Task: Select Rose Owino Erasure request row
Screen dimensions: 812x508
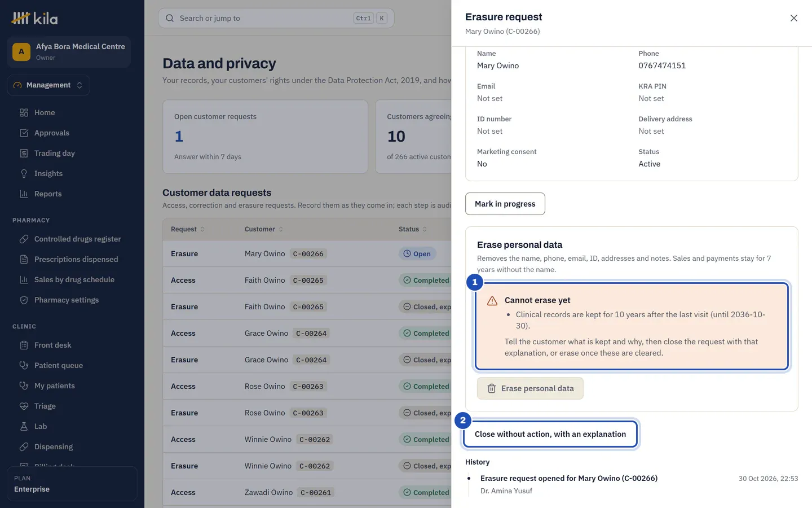Action: 307,413
